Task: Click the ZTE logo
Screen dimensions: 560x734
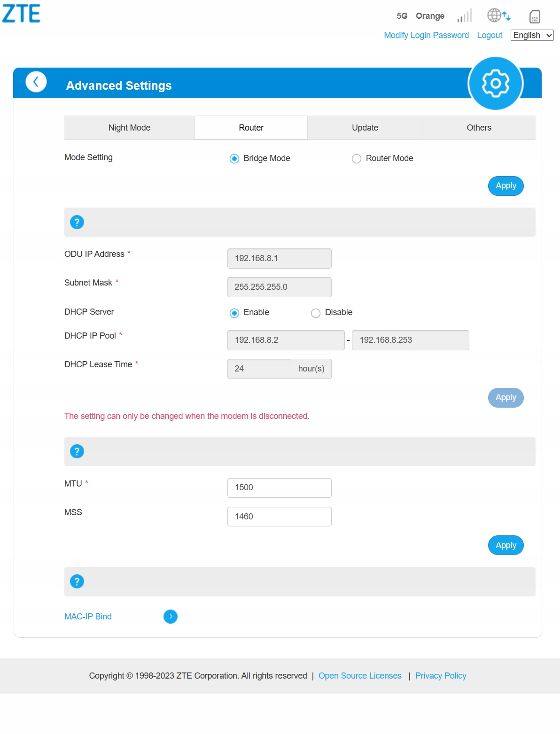Action: 21,14
